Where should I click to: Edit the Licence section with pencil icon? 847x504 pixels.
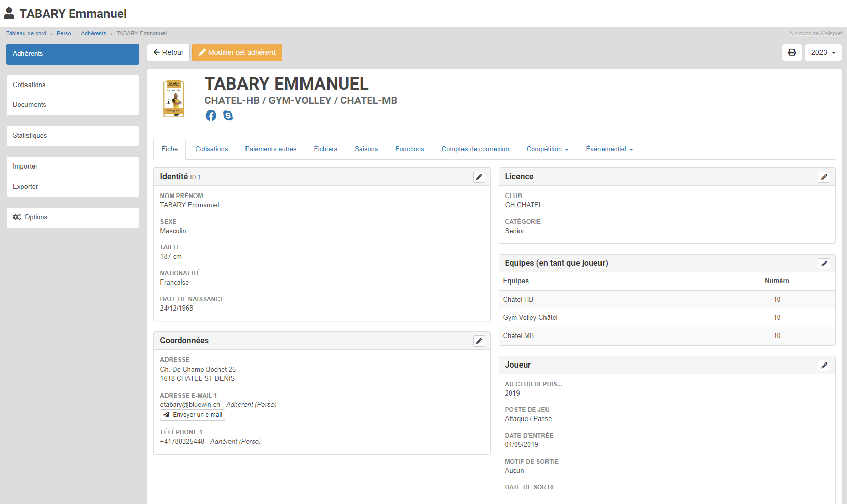(824, 177)
